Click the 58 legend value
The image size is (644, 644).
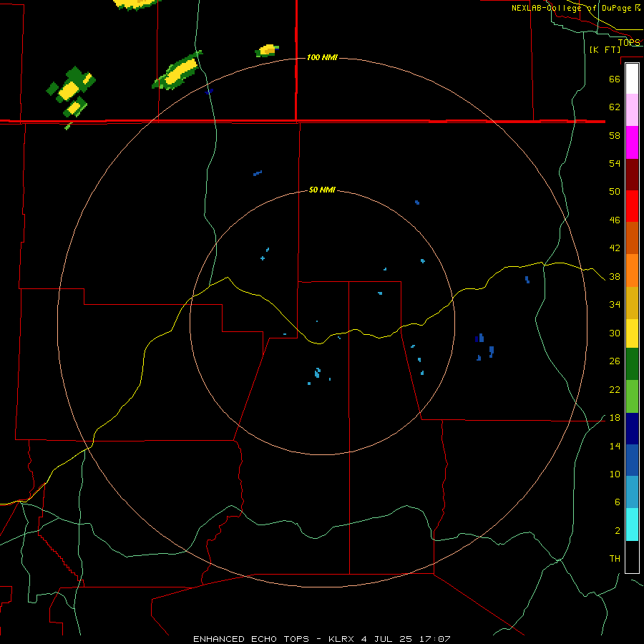pos(615,135)
